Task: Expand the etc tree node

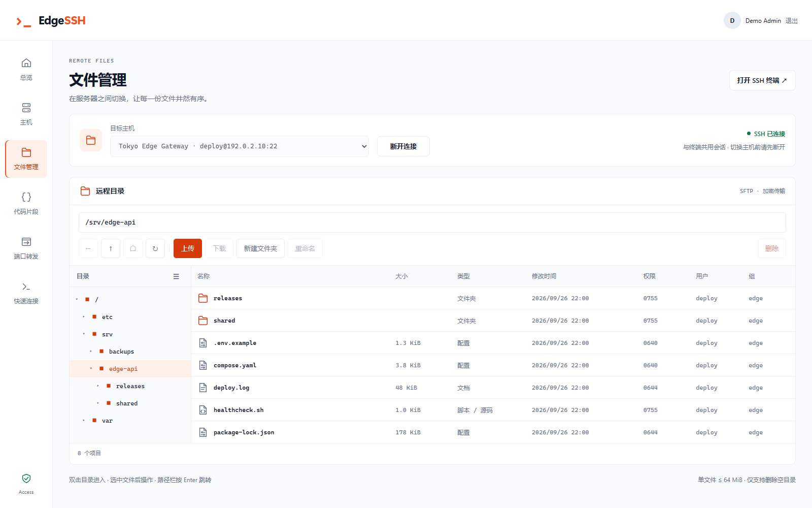Action: click(84, 316)
